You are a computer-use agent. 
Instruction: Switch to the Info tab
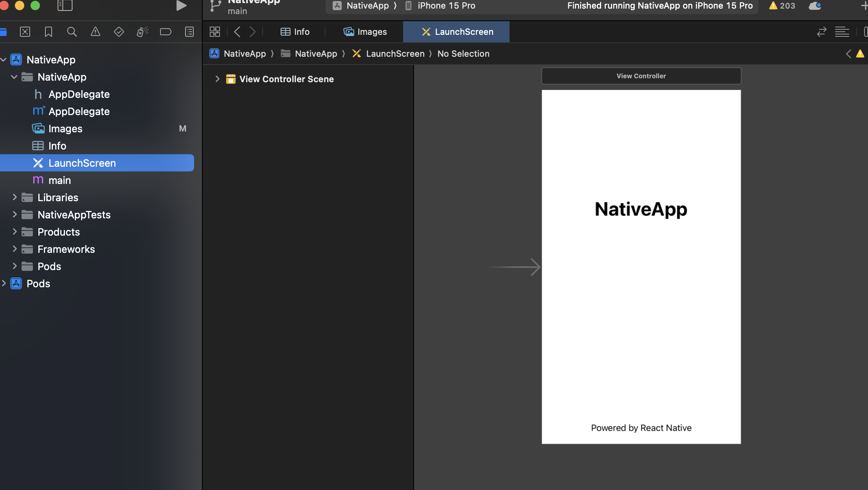(x=295, y=32)
